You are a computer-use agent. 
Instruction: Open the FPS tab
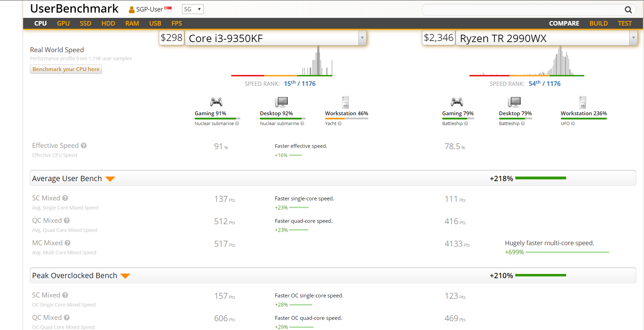(176, 23)
